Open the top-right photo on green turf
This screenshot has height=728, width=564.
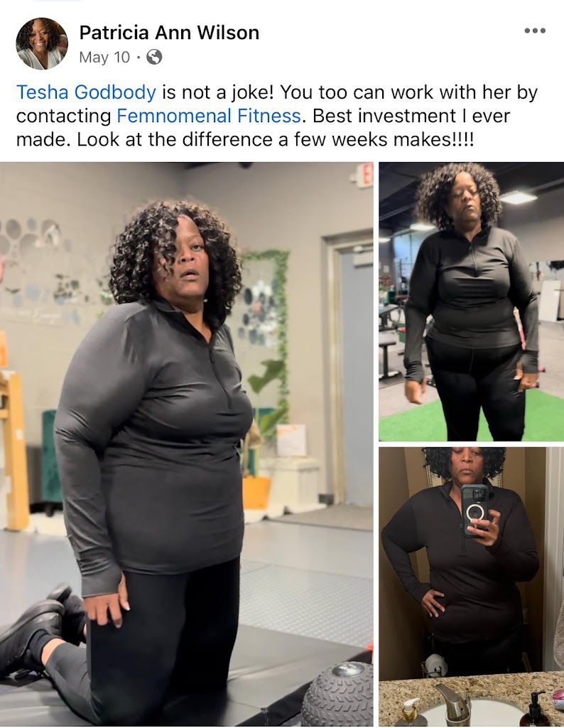coord(471,301)
